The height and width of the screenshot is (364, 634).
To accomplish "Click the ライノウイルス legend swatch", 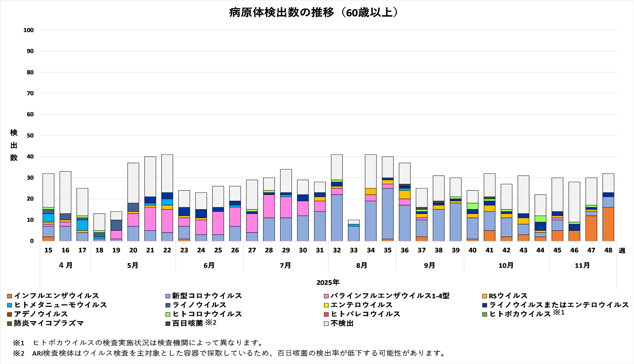I will [168, 305].
